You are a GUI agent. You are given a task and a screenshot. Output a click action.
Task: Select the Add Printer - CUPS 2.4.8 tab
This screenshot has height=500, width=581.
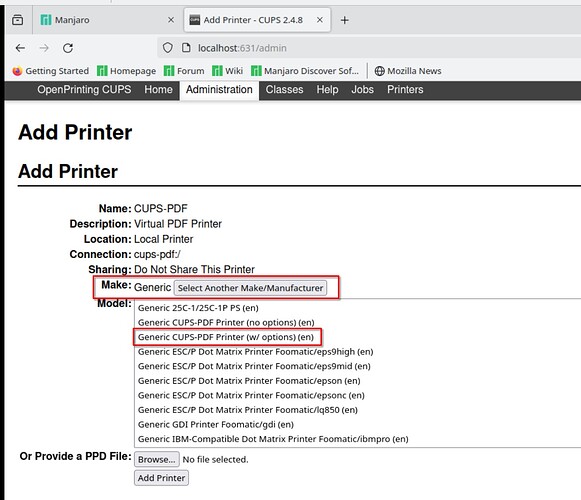tap(257, 20)
